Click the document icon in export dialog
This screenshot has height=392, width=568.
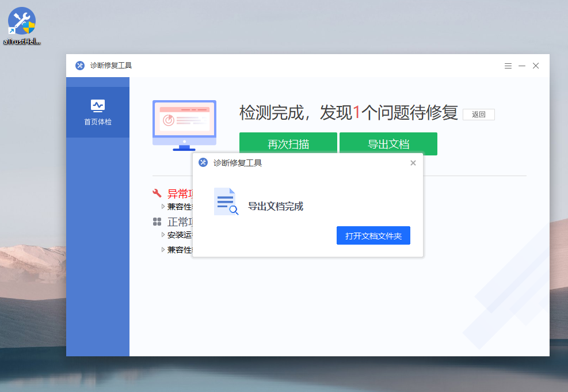point(226,202)
